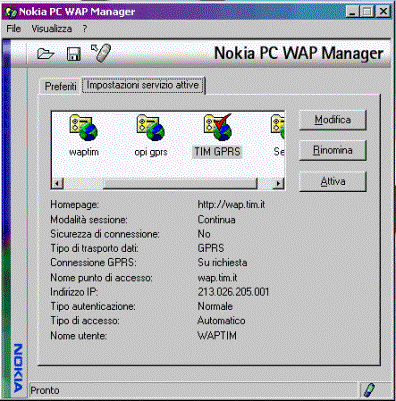This screenshot has height=401, width=396.
Task: Click the phone connection status bar icon
Action: point(369,389)
